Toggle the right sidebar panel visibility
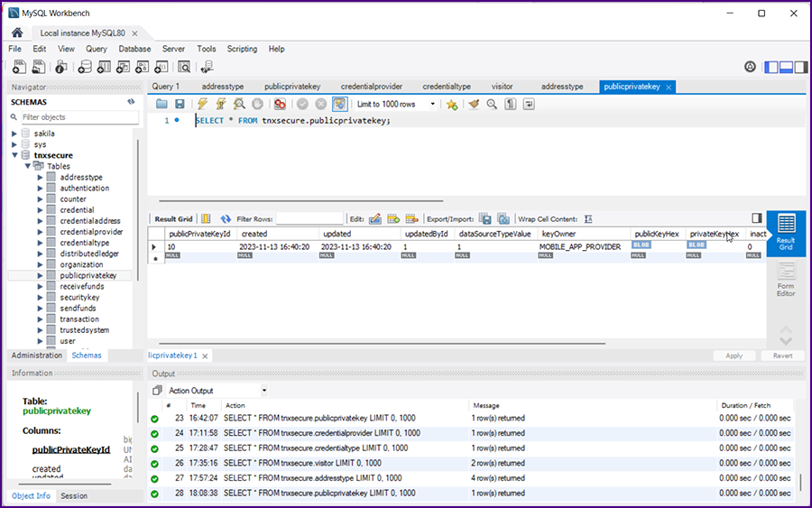 pos(801,67)
